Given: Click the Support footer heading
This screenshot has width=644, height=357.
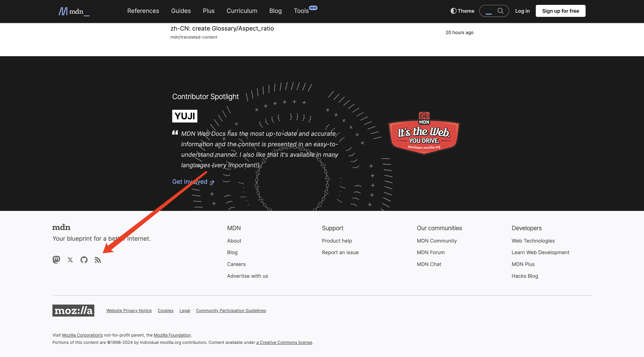Looking at the screenshot, I should (332, 228).
